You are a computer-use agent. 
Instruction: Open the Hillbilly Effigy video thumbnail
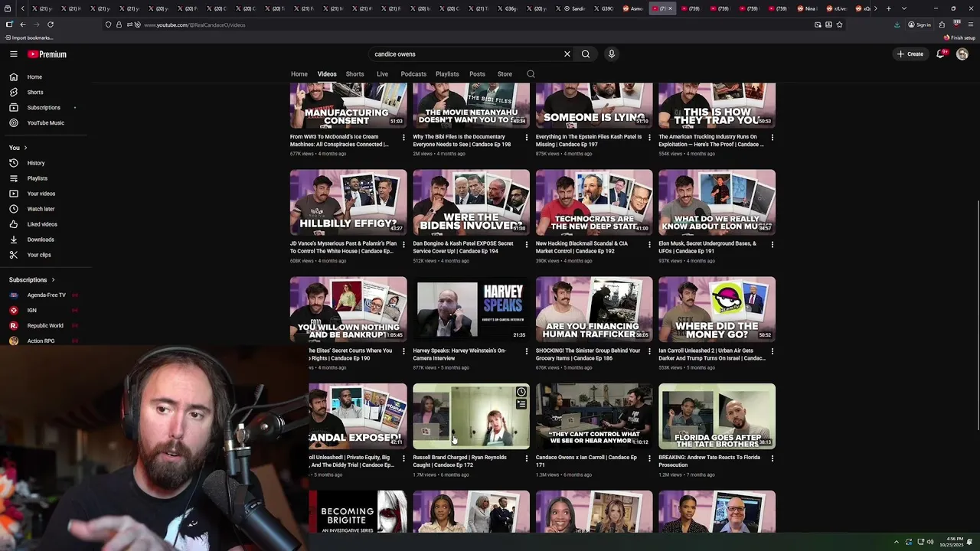pyautogui.click(x=348, y=202)
